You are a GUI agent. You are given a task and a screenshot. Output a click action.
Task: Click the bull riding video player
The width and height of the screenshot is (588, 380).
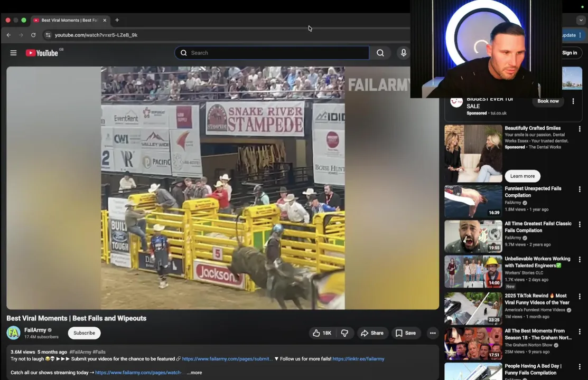pos(223,188)
